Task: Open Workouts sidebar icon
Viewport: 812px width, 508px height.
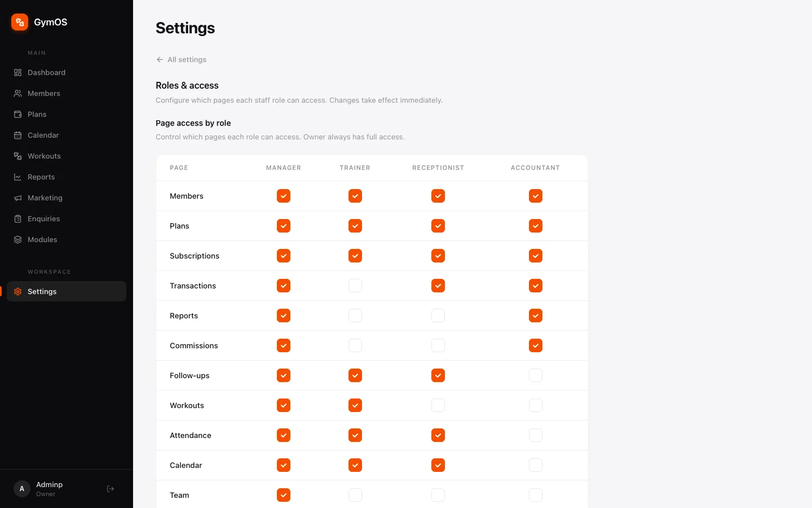Action: pos(18,156)
